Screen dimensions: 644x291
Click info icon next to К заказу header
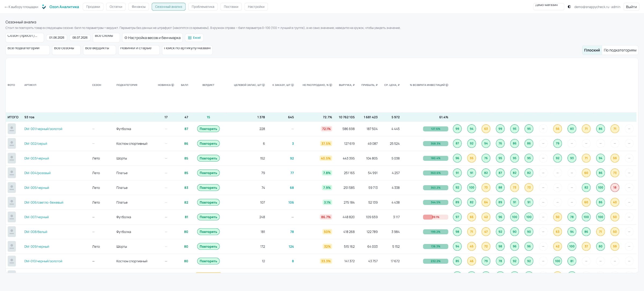pos(292,85)
